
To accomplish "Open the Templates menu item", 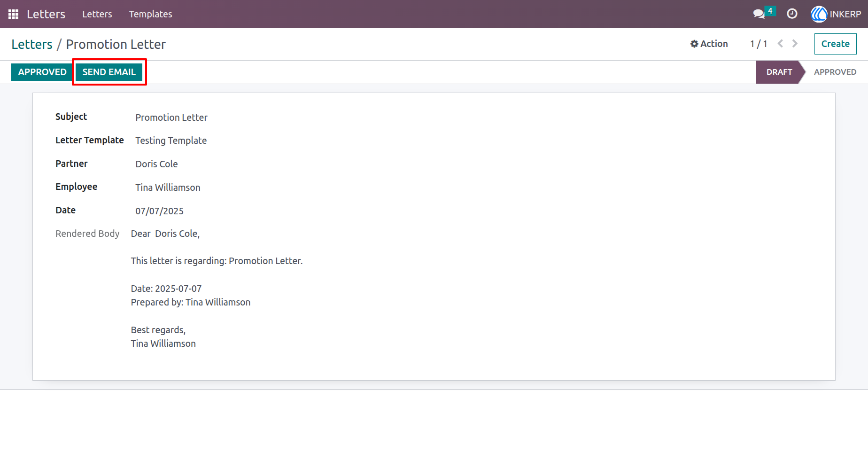I will [x=151, y=14].
